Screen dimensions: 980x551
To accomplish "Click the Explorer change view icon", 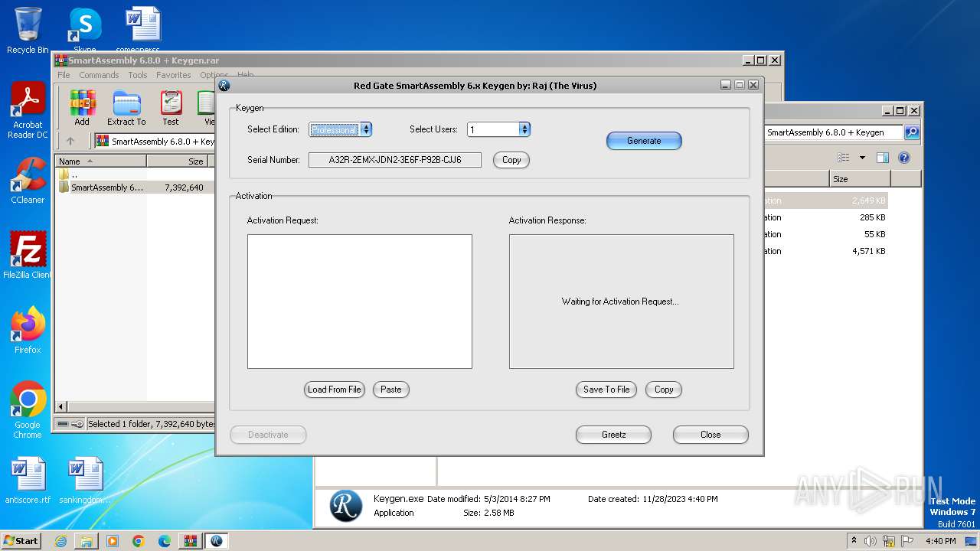I will pos(843,158).
